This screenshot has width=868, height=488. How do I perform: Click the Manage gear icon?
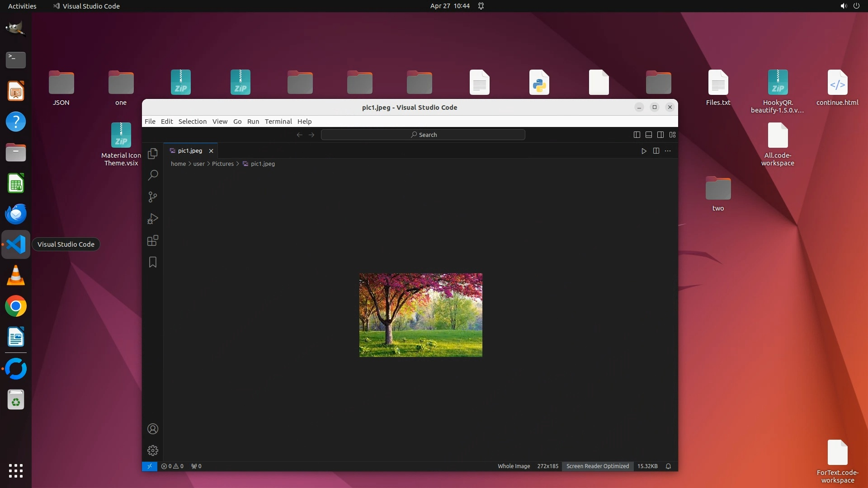(153, 450)
